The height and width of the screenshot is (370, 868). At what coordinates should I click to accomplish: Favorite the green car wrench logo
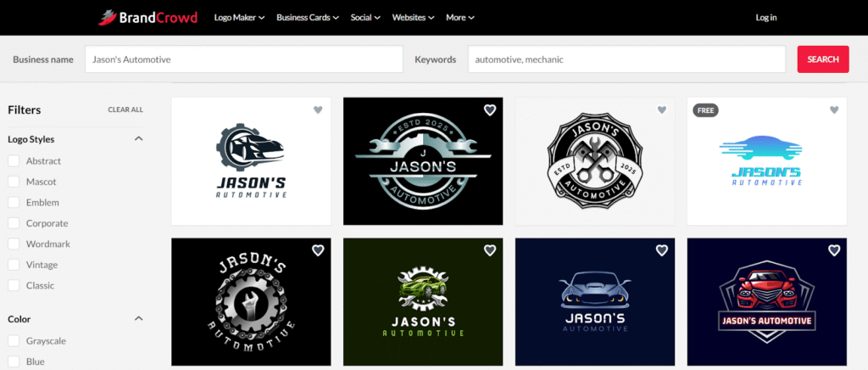tap(489, 250)
